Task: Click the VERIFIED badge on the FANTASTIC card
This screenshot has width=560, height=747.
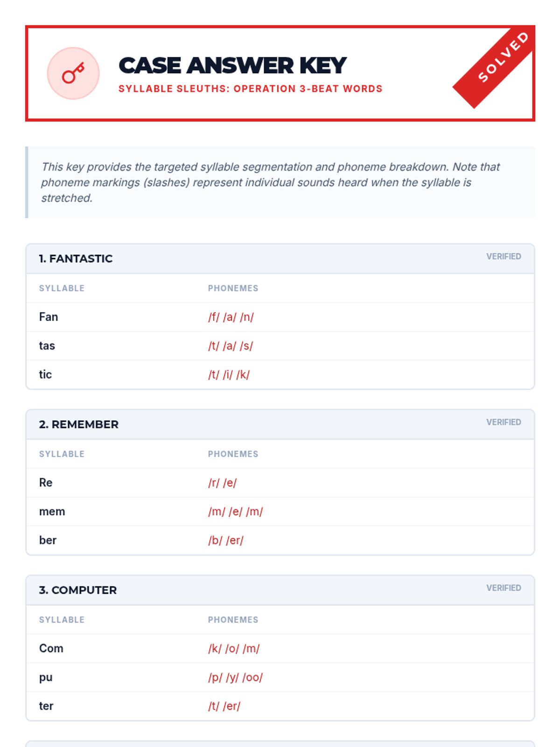Action: click(504, 256)
